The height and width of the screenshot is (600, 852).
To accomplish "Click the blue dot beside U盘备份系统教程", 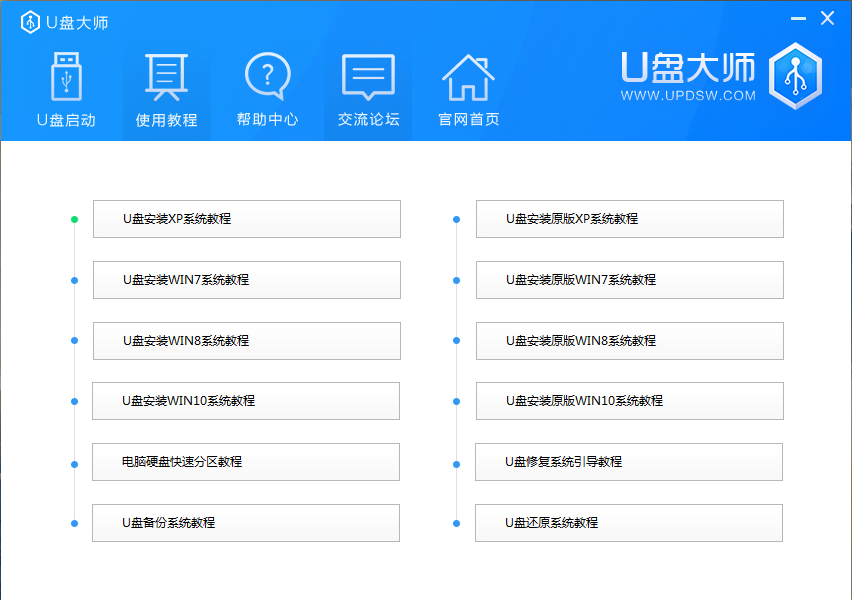I will click(72, 522).
